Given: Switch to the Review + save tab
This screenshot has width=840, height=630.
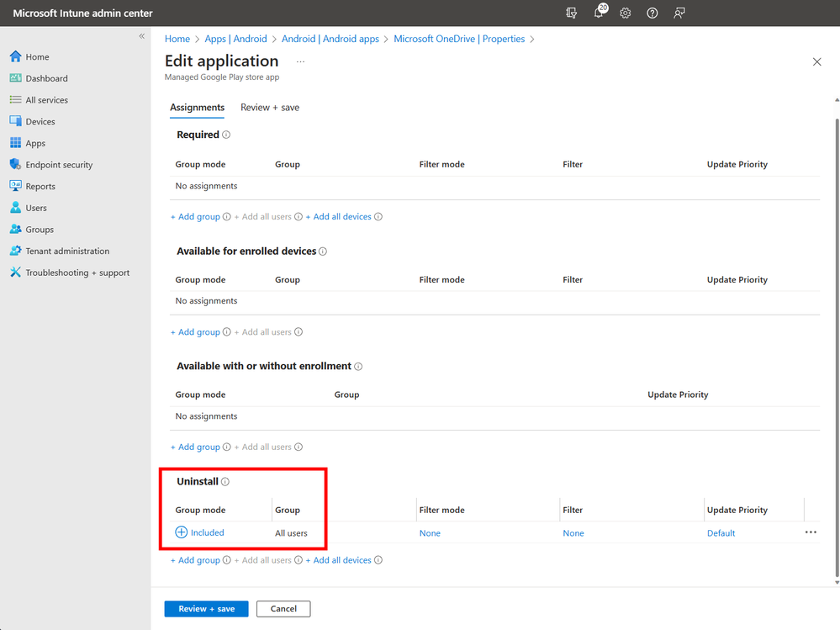Looking at the screenshot, I should pos(269,107).
